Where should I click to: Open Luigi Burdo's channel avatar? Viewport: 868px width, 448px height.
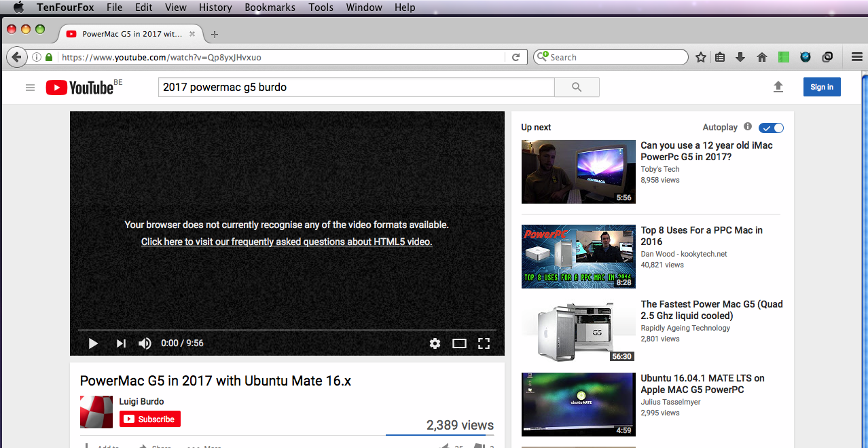(96, 412)
